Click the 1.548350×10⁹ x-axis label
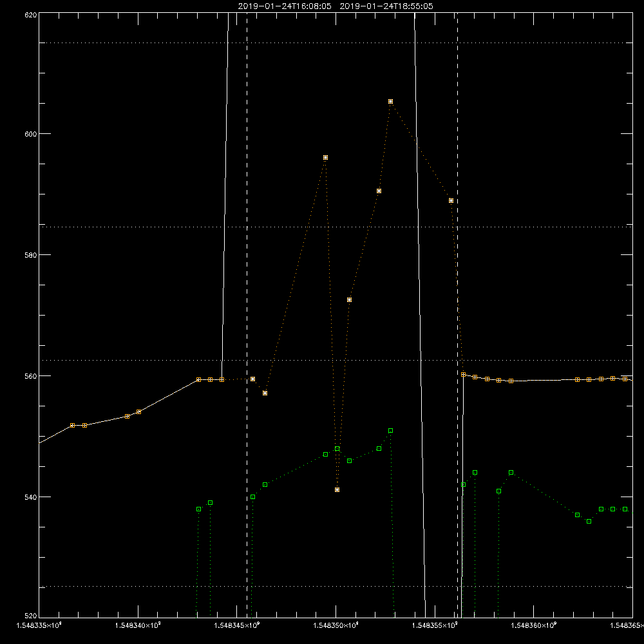644x644 pixels. [336, 625]
